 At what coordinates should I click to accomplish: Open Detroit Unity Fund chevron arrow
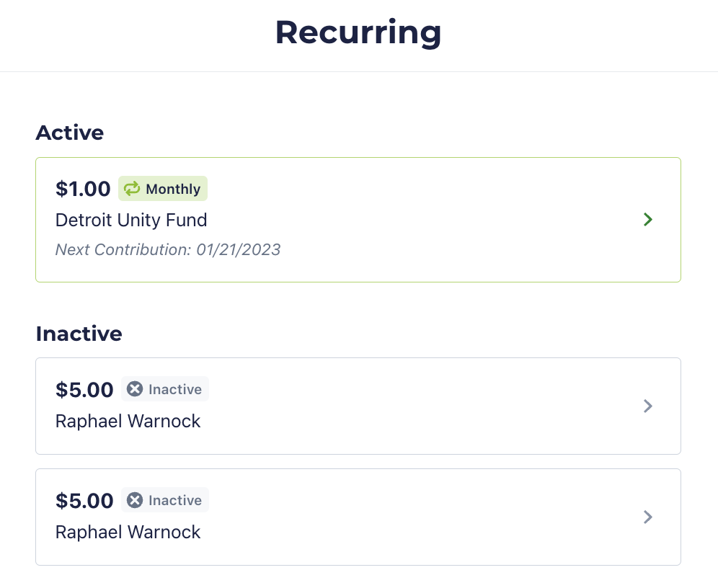click(647, 220)
